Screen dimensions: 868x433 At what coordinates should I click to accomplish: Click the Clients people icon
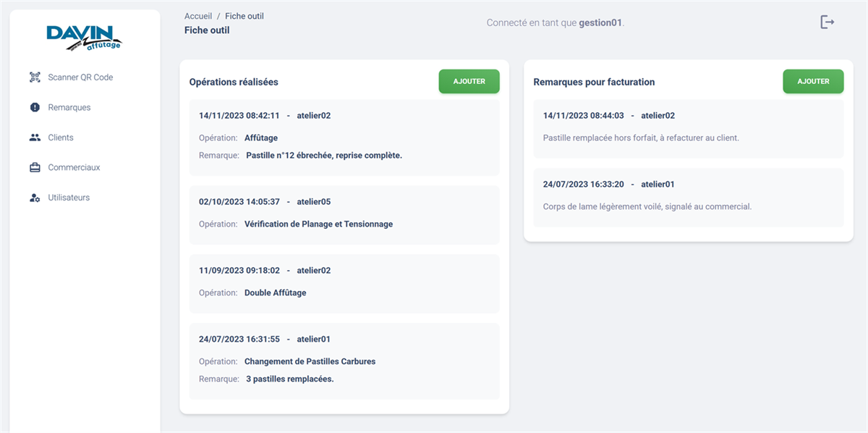point(35,138)
